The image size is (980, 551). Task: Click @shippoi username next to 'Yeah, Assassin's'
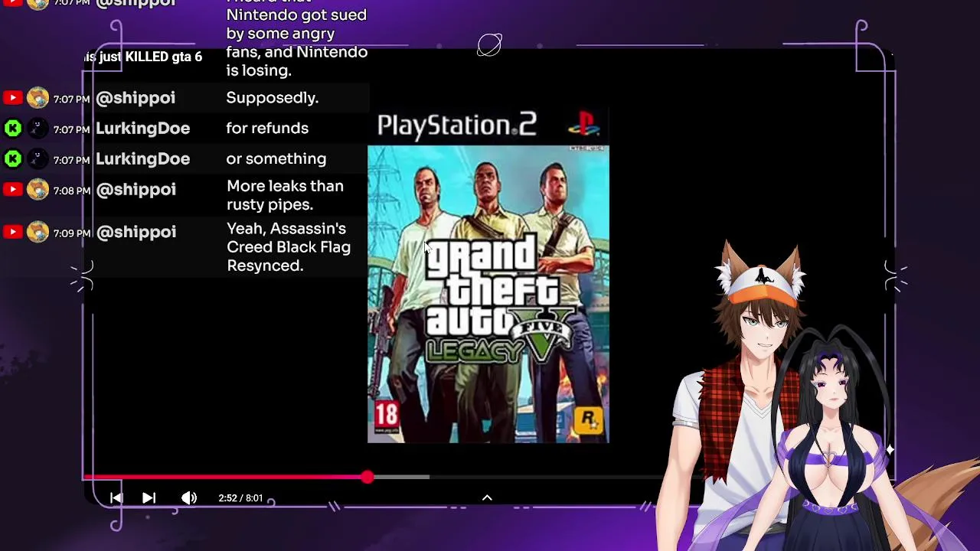pos(136,232)
